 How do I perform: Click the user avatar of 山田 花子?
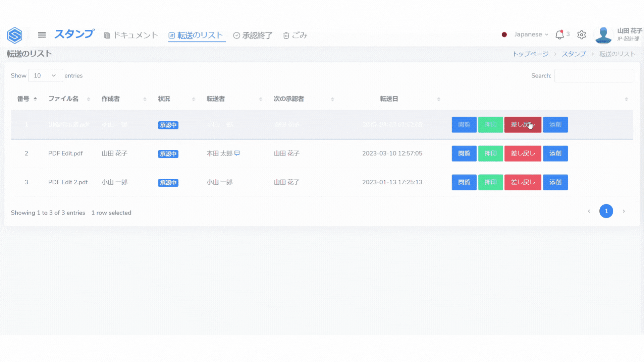(x=603, y=35)
